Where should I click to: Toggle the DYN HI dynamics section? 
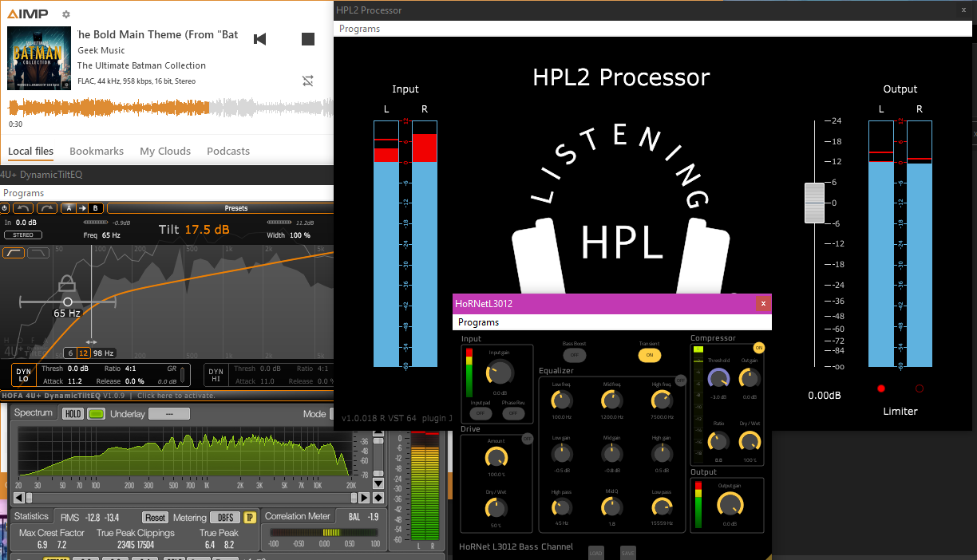(x=216, y=374)
